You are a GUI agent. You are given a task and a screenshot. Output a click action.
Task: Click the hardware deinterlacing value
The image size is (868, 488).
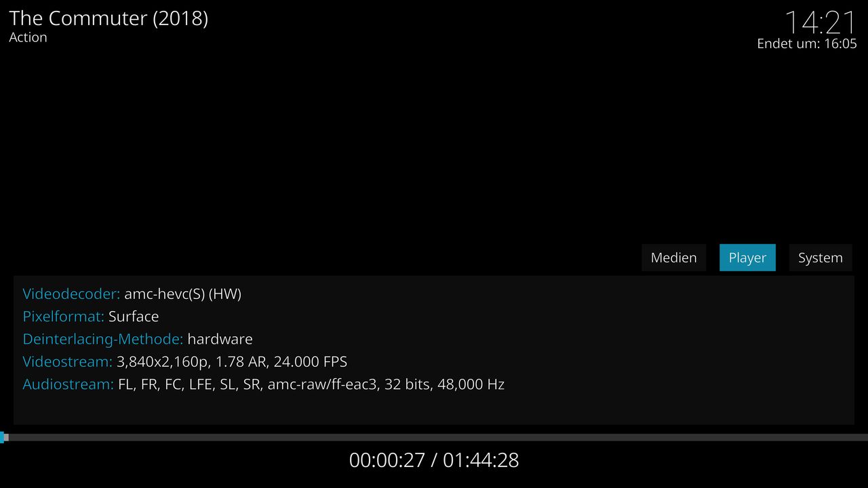click(x=220, y=339)
